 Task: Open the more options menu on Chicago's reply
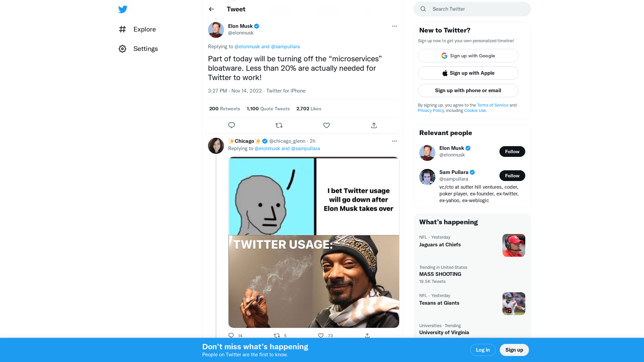point(394,141)
